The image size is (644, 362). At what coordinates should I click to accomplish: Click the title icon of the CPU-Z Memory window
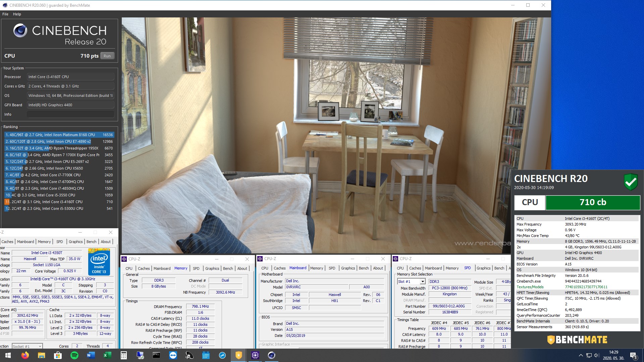pyautogui.click(x=124, y=259)
